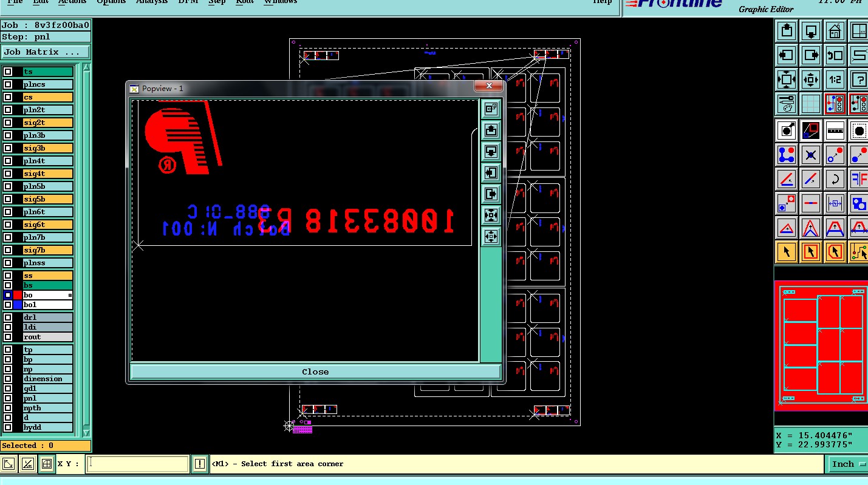Select the arrow in red rectangle tool
868x485 pixels.
(x=811, y=251)
